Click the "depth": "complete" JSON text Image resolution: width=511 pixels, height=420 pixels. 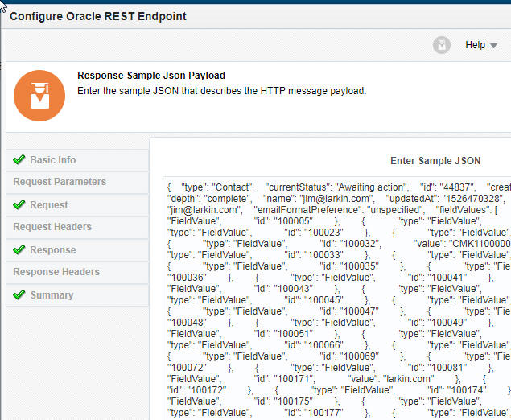(209, 199)
